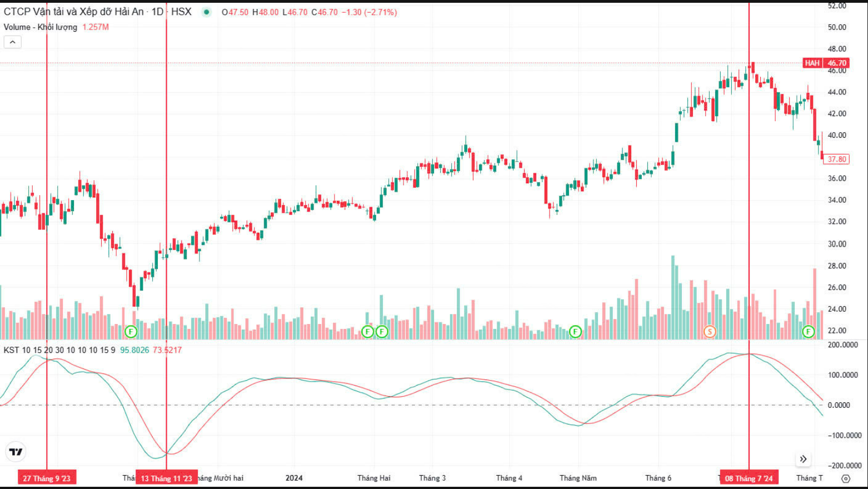The height and width of the screenshot is (489, 868).
Task: Select the KST 10 15 20 30 indicator legend
Action: click(x=59, y=350)
